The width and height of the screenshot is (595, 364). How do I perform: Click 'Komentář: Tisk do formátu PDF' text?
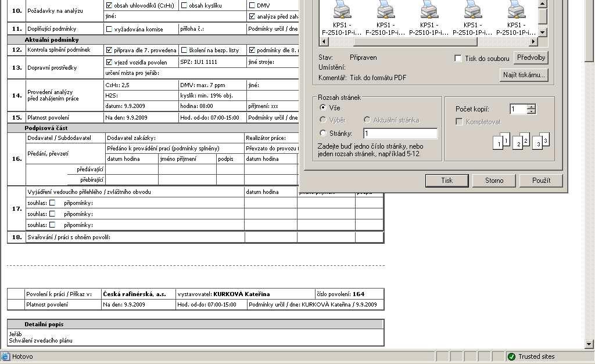click(362, 78)
